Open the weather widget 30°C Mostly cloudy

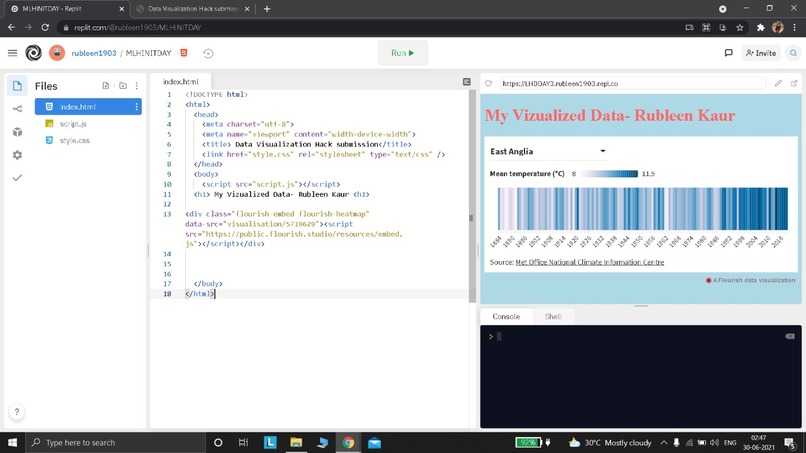pos(610,442)
